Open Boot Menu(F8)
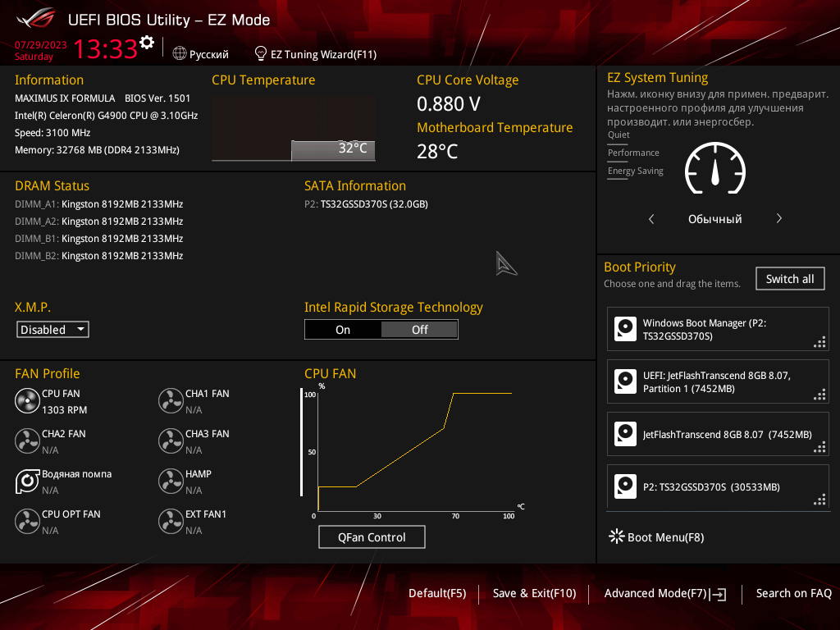 pos(656,536)
